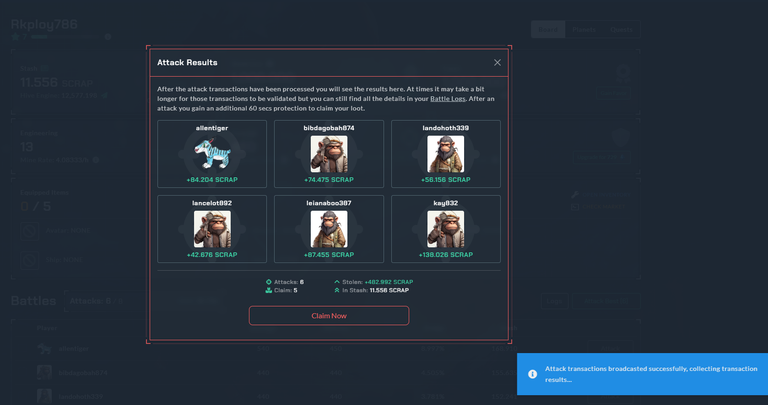Click the background Attacks 6 counter
Screen dimensions: 768x405
pos(96,301)
